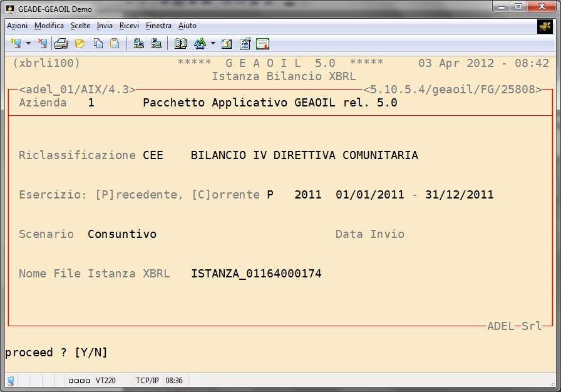This screenshot has height=392, width=561.
Task: Click the '03 Apr 2012 - 08:42' timestamp
Action: click(484, 63)
